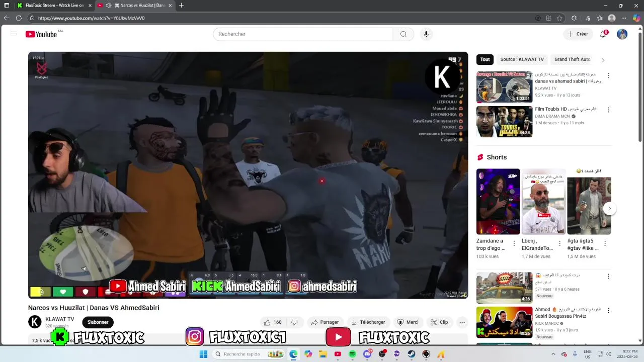Activate voice search microphone
644x362 pixels.
(x=426, y=34)
